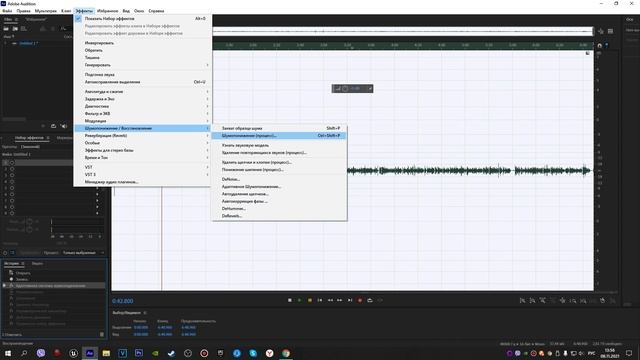Click the Rewind transport button

pyautogui.click(x=330, y=300)
